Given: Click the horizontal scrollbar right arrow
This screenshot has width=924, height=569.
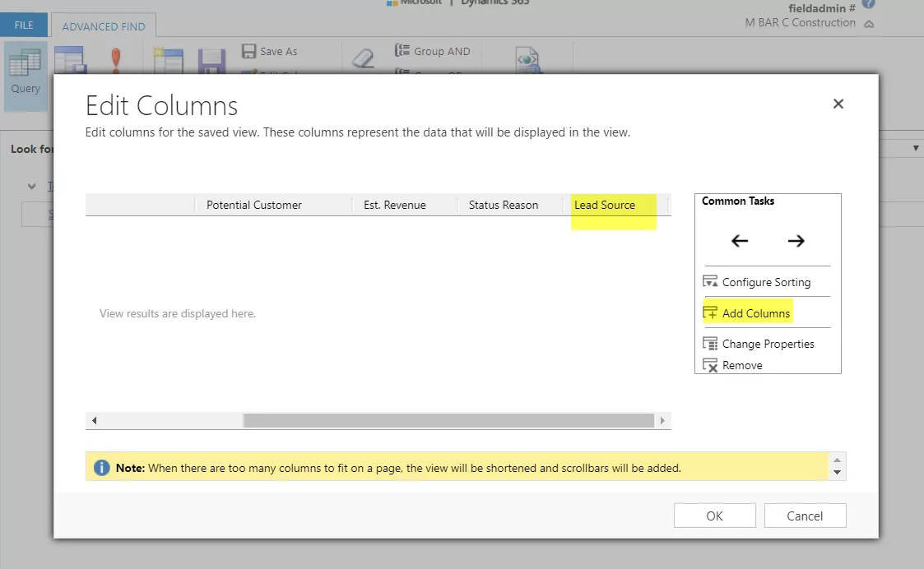Looking at the screenshot, I should [662, 420].
